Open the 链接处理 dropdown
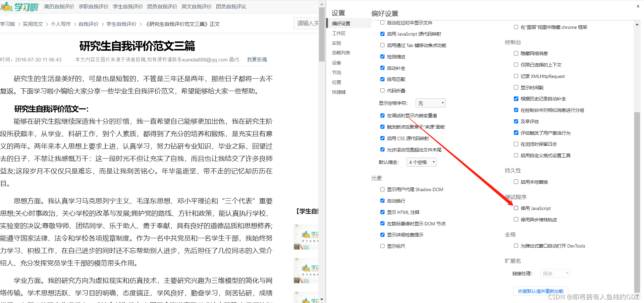This screenshot has width=644, height=303. (x=555, y=273)
